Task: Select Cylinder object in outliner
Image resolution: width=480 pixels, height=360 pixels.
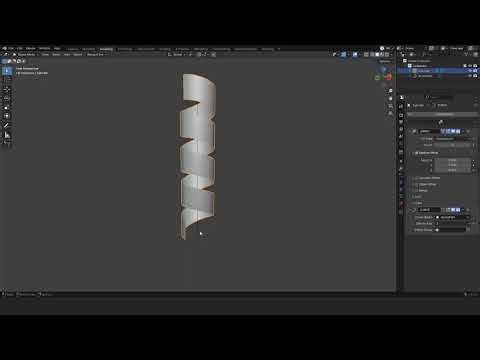Action: pos(424,71)
